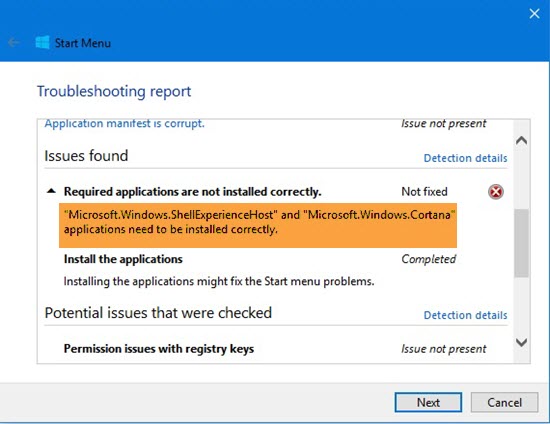This screenshot has height=424, width=550.
Task: Click the back arrow in title bar
Action: (x=13, y=43)
